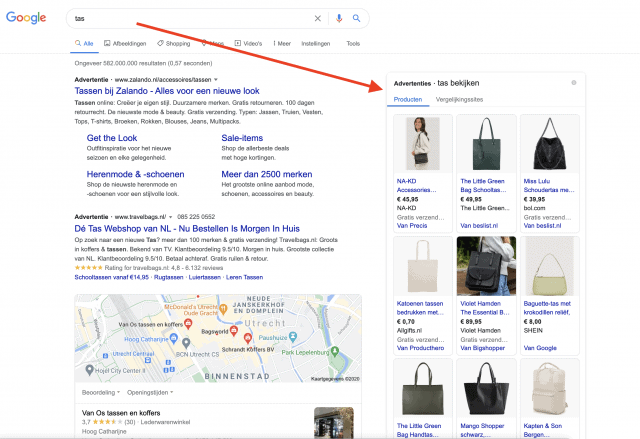640x439 pixels.
Task: Open the NA-KD Accessories product image
Action: click(423, 144)
